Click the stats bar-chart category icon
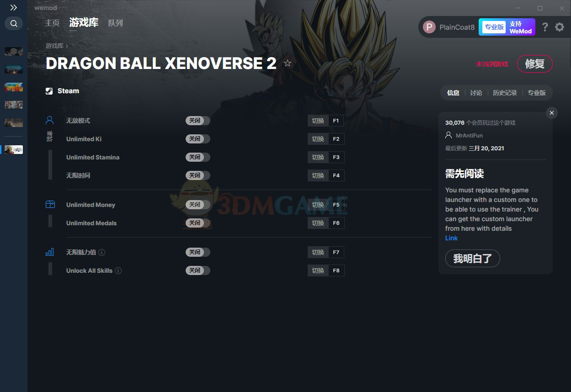Image resolution: width=571 pixels, height=392 pixels. [50, 252]
